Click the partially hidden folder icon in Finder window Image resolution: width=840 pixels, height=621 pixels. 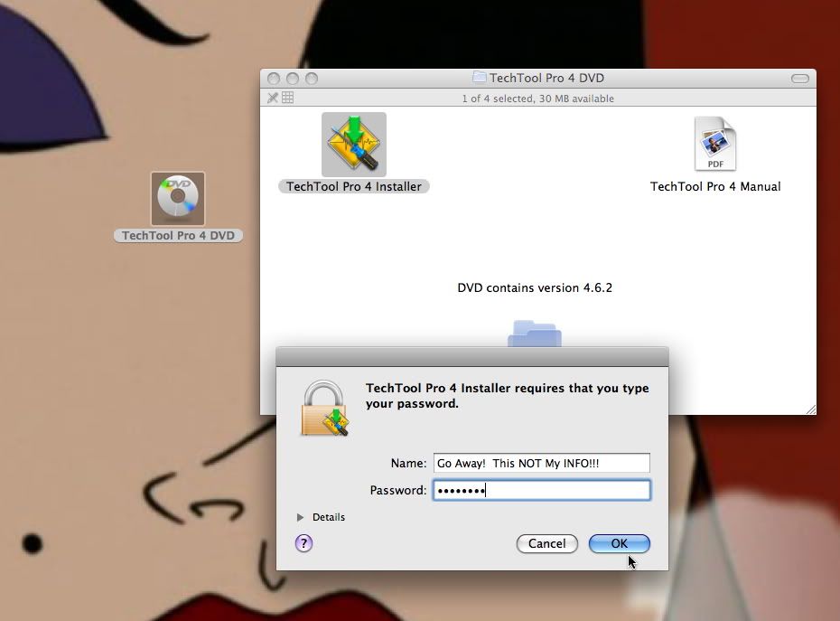(x=534, y=334)
